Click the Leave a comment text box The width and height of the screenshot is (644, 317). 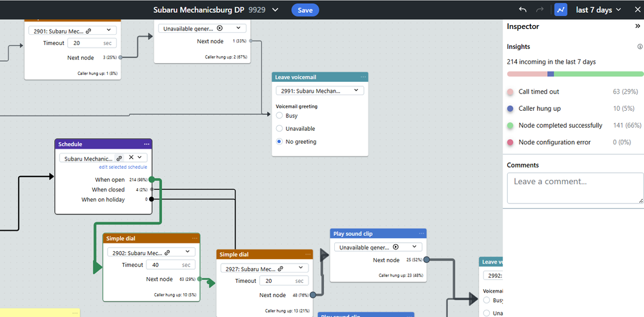pos(575,188)
